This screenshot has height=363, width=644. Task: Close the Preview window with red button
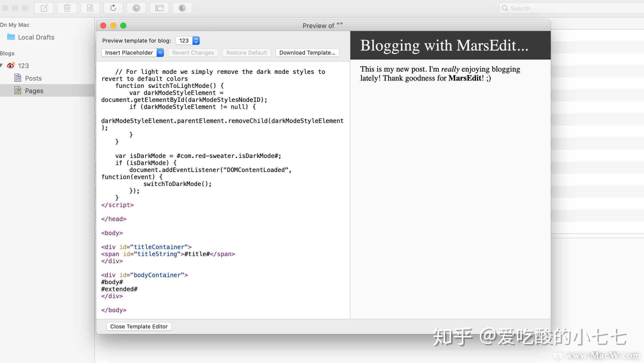click(x=103, y=26)
